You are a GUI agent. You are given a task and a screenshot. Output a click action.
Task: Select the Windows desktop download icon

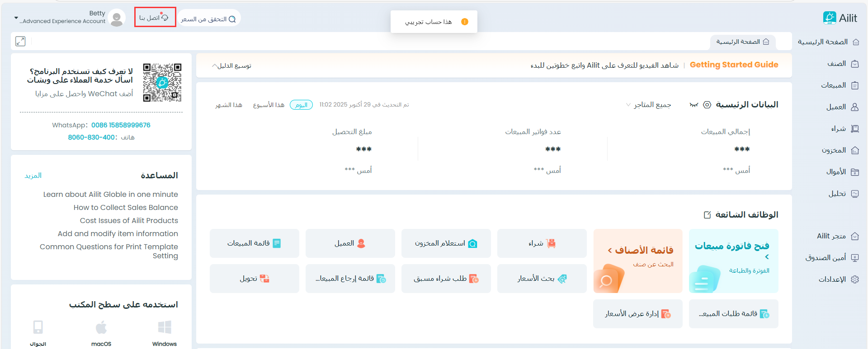coord(165,328)
